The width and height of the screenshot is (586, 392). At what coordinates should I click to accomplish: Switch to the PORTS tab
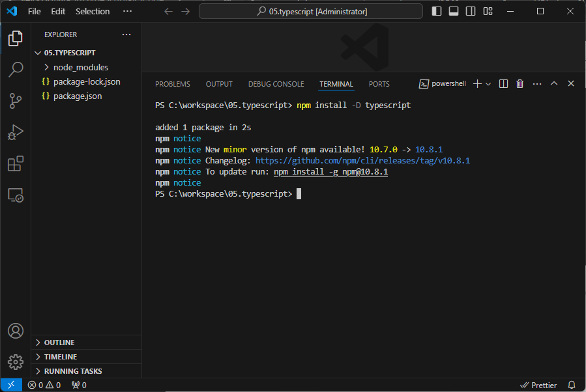click(x=379, y=84)
